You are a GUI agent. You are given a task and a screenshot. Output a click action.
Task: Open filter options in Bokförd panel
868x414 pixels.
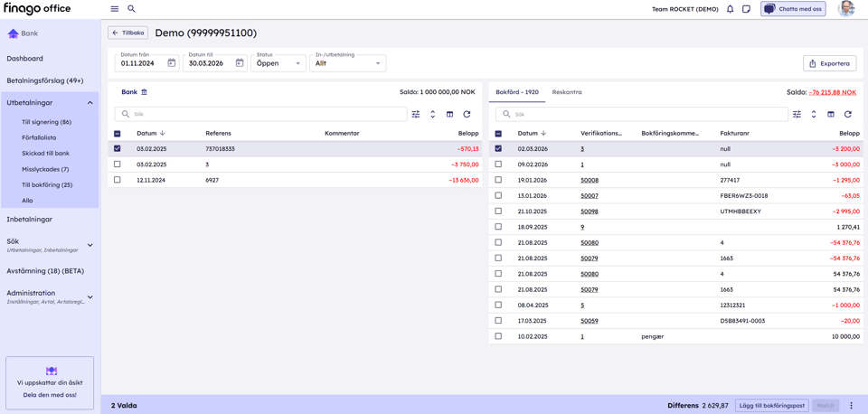coord(797,115)
